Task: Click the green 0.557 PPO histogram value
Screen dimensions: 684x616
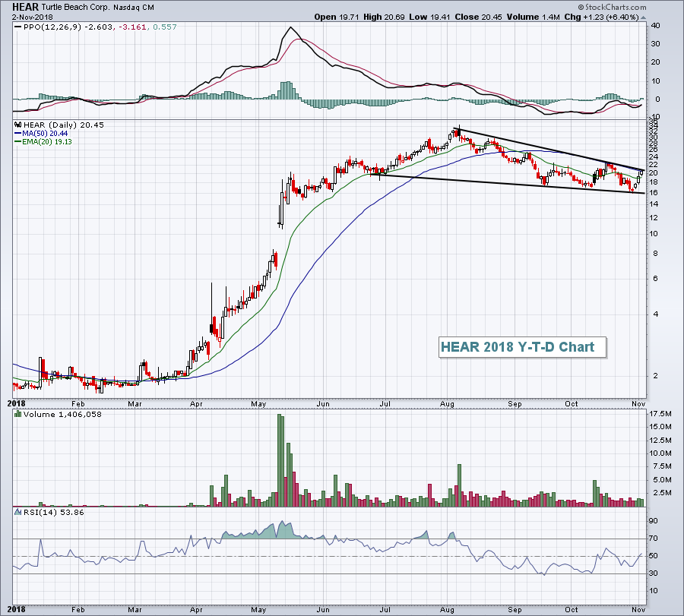Action: [x=165, y=27]
